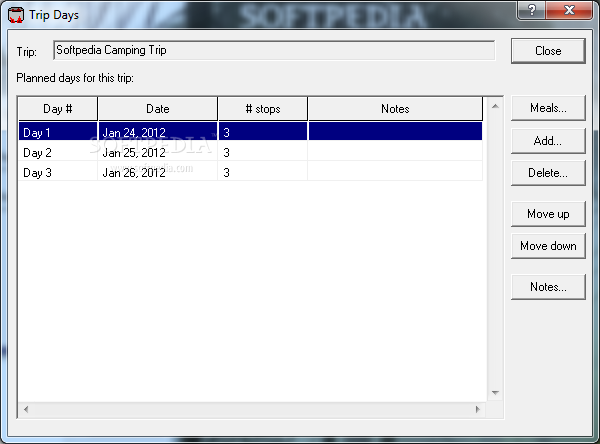Screen dimensions: 600x444
Task: Click the Jan 26, 2012 date cell
Action: tap(158, 173)
